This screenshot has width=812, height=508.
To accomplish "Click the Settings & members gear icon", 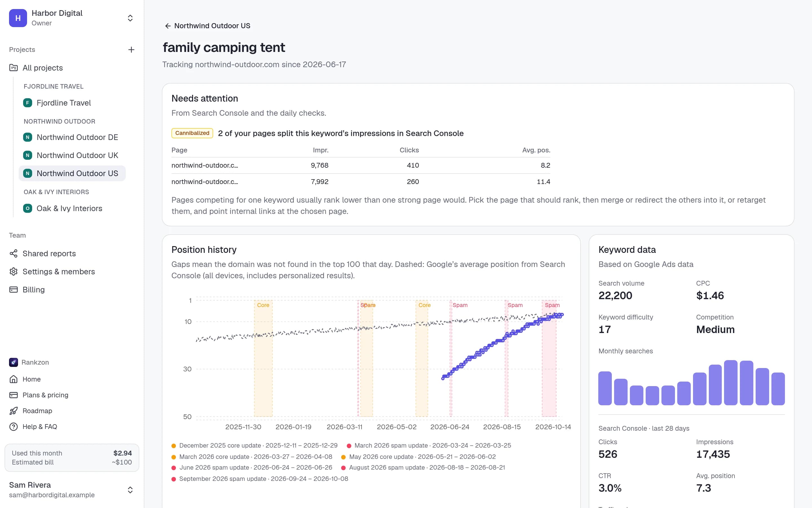I will pyautogui.click(x=14, y=271).
